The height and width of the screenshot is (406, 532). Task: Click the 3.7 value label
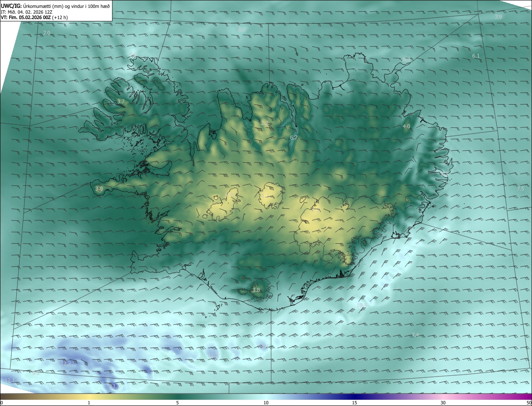pos(121,101)
